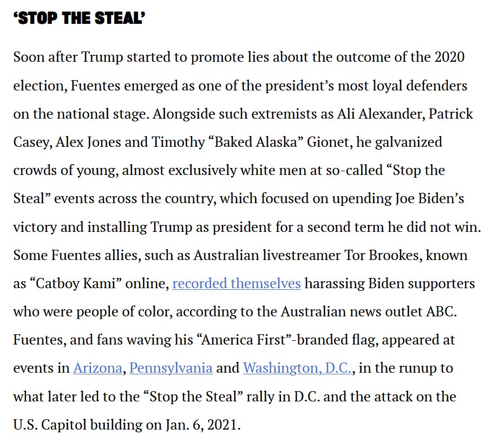This screenshot has height=448, width=504.
Task: Click the name "Tor Brookes"
Action: tap(383, 255)
